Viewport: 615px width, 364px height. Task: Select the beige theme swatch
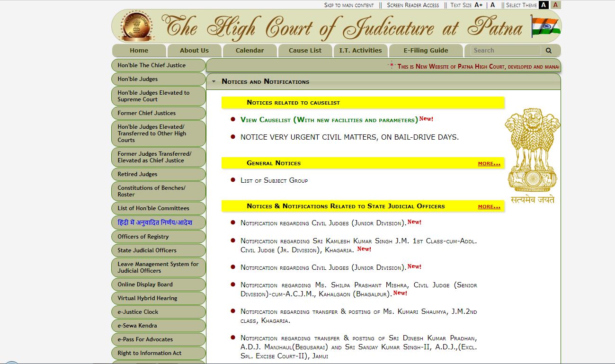(x=556, y=5)
